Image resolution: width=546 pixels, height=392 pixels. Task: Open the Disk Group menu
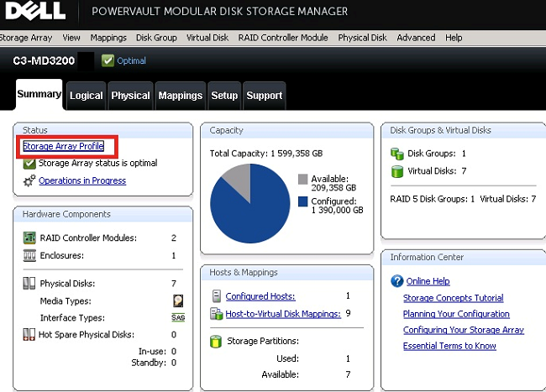156,38
